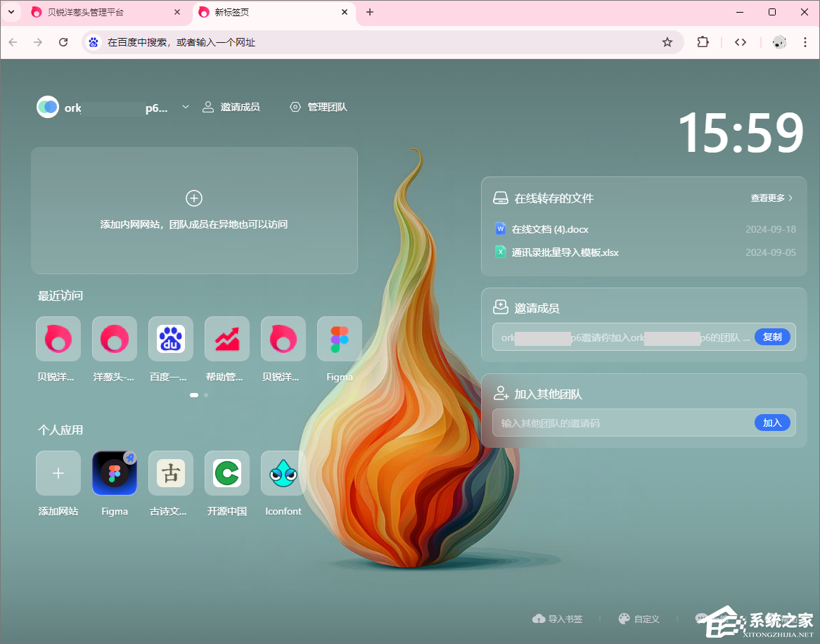Expand the team name dropdown arrow
The height and width of the screenshot is (644, 820).
[x=186, y=107]
